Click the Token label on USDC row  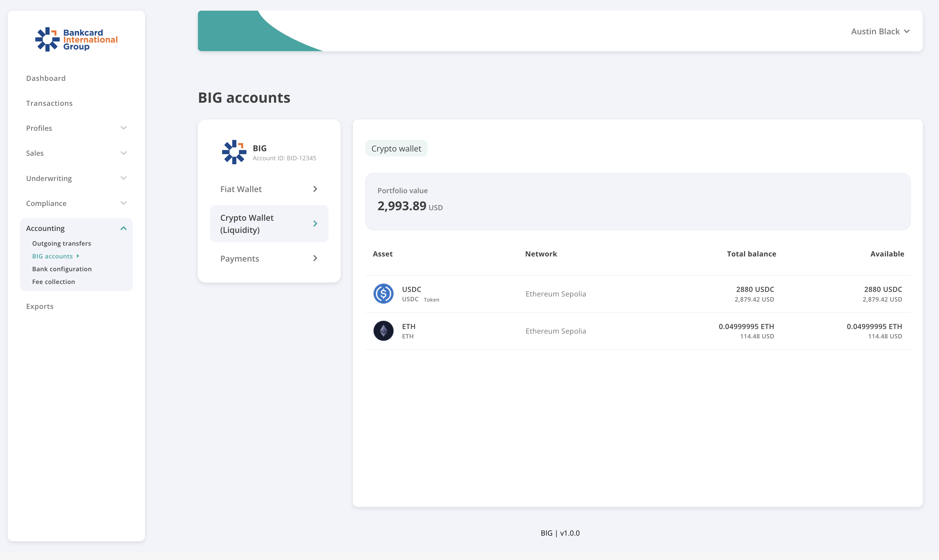point(431,300)
